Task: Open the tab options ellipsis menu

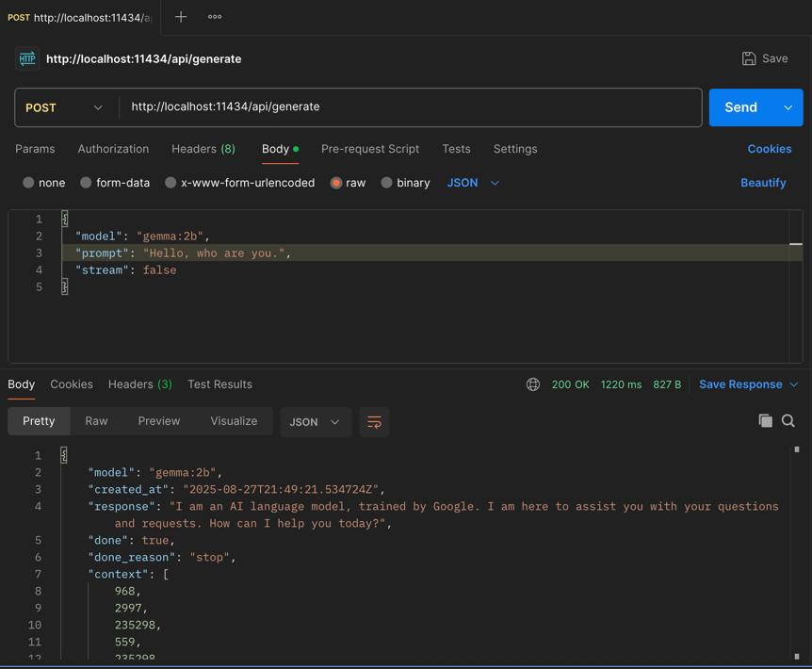Action: pyautogui.click(x=215, y=17)
